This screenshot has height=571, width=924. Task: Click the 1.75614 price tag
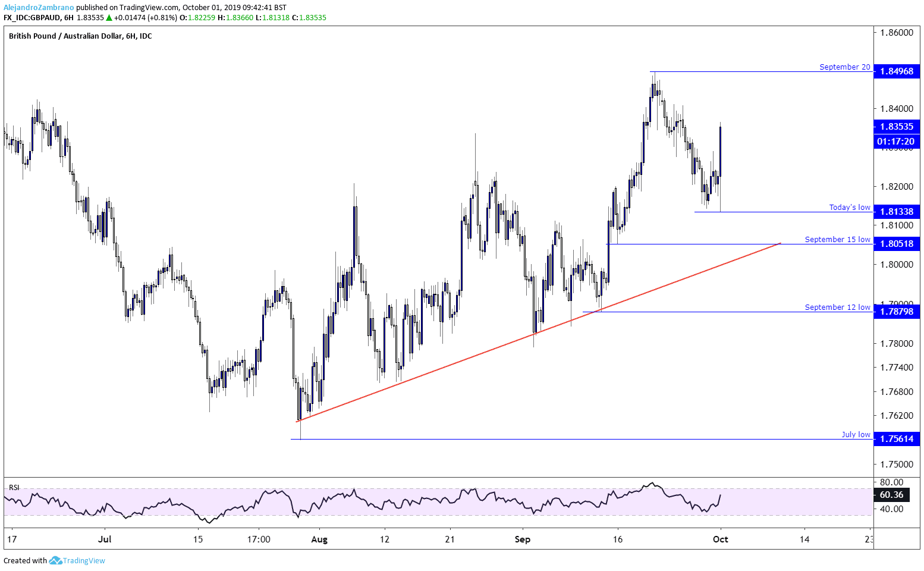897,439
